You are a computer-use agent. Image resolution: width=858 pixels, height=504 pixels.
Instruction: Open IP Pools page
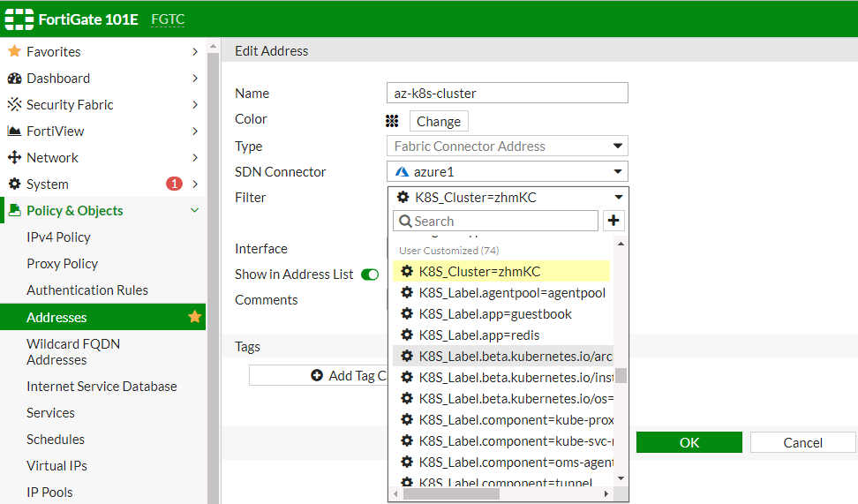pos(49,492)
